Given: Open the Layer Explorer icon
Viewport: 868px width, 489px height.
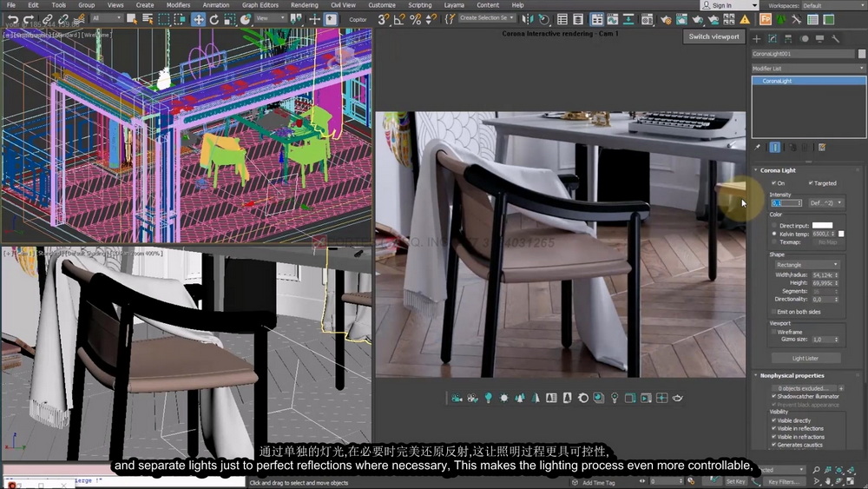Looking at the screenshot, I should pyautogui.click(x=578, y=19).
